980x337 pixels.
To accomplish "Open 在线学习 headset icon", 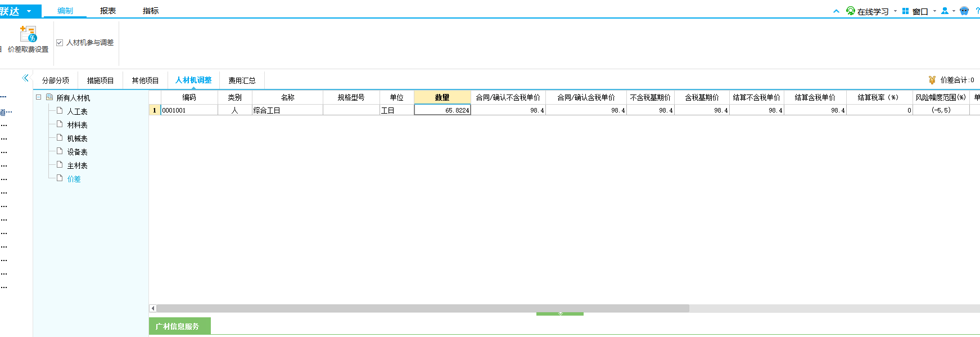I will click(x=851, y=11).
